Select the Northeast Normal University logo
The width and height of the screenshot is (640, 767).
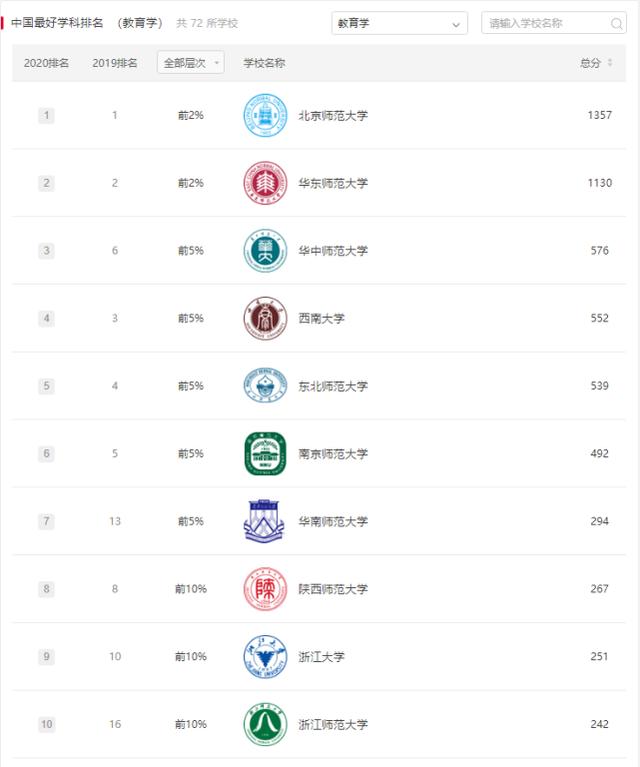point(265,386)
